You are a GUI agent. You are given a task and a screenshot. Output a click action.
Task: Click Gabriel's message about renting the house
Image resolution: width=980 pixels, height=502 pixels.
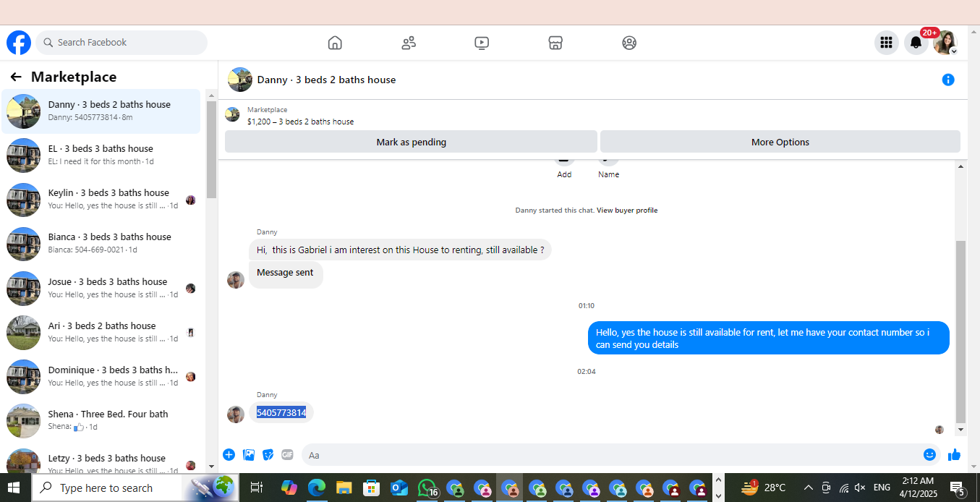tap(400, 250)
